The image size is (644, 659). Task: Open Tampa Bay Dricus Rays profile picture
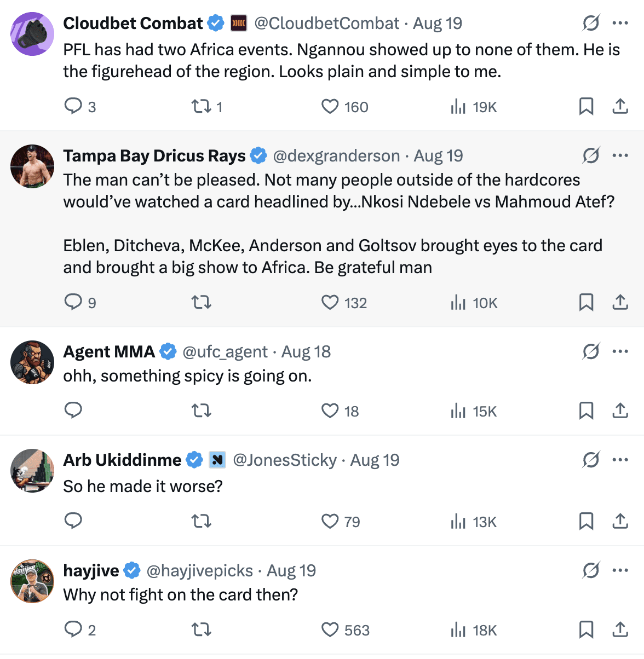(32, 166)
